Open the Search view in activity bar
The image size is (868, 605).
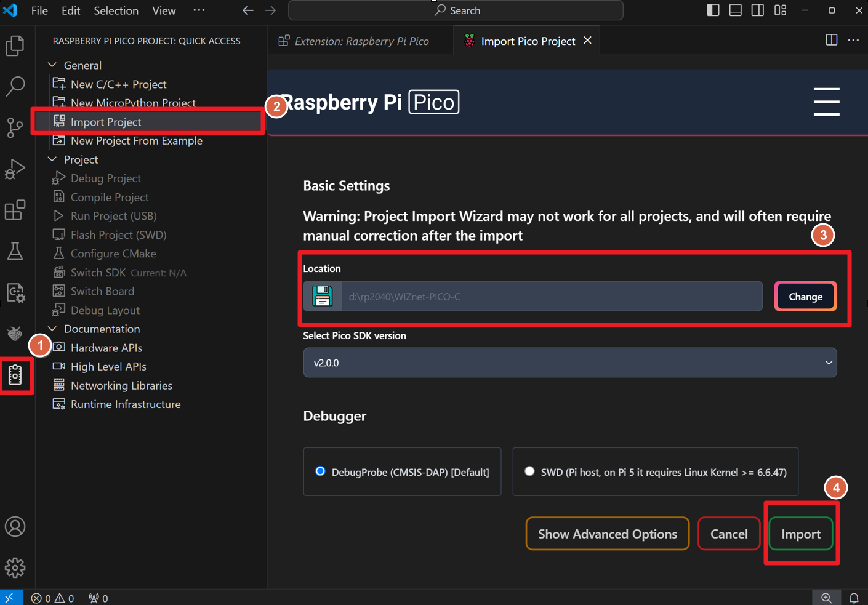(15, 86)
